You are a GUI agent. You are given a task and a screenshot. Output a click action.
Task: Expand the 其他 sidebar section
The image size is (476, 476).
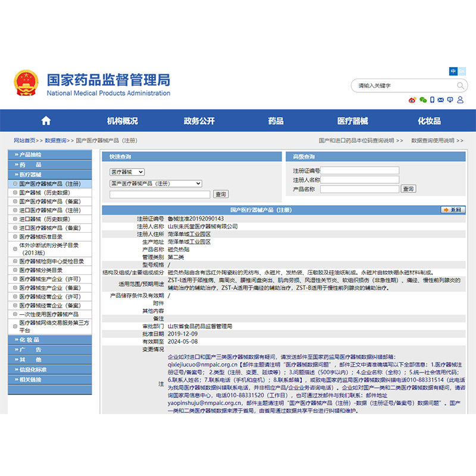click(x=50, y=360)
